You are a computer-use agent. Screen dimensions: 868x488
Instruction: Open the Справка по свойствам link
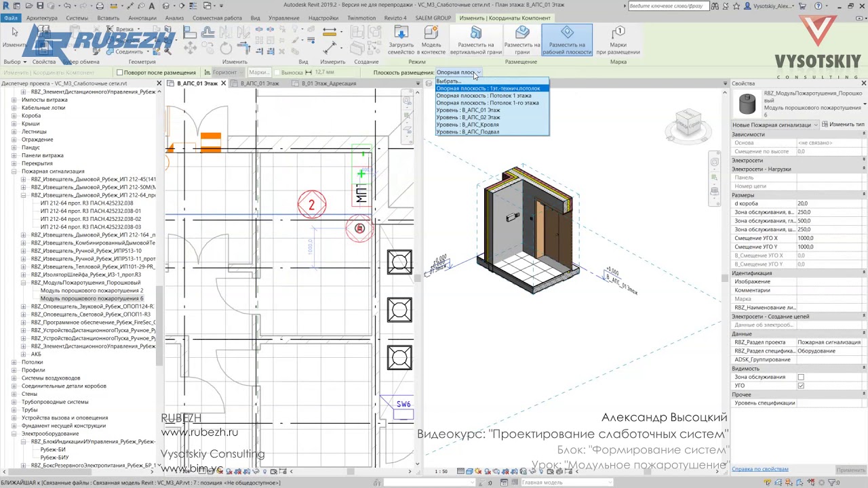pos(759,469)
